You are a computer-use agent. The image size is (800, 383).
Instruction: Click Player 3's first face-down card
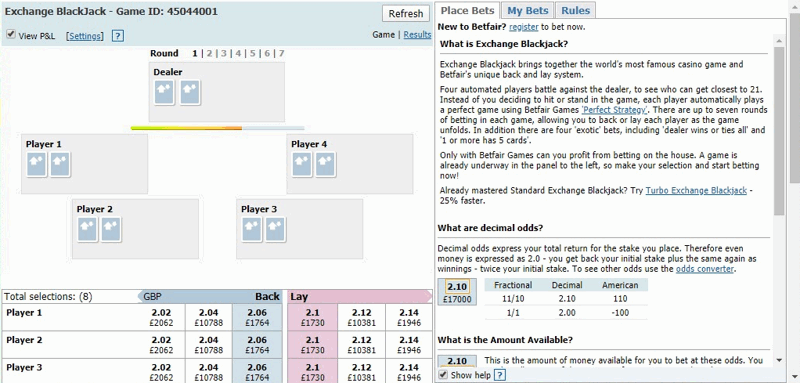[252, 229]
